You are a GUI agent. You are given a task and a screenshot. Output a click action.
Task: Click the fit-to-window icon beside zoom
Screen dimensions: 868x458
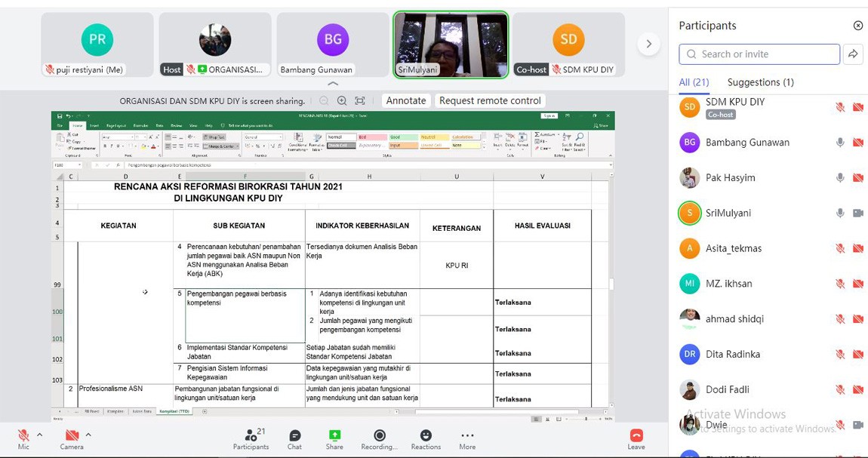pos(360,100)
